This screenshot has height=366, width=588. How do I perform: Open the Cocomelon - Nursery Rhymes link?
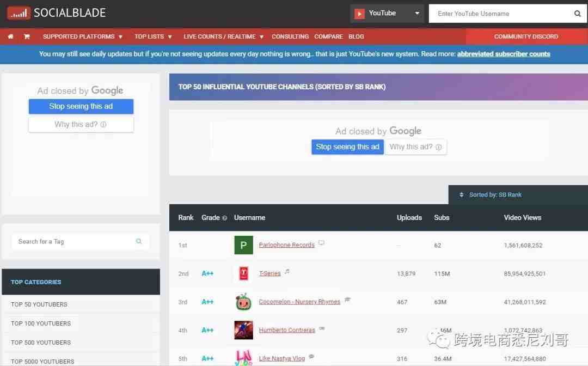(299, 302)
